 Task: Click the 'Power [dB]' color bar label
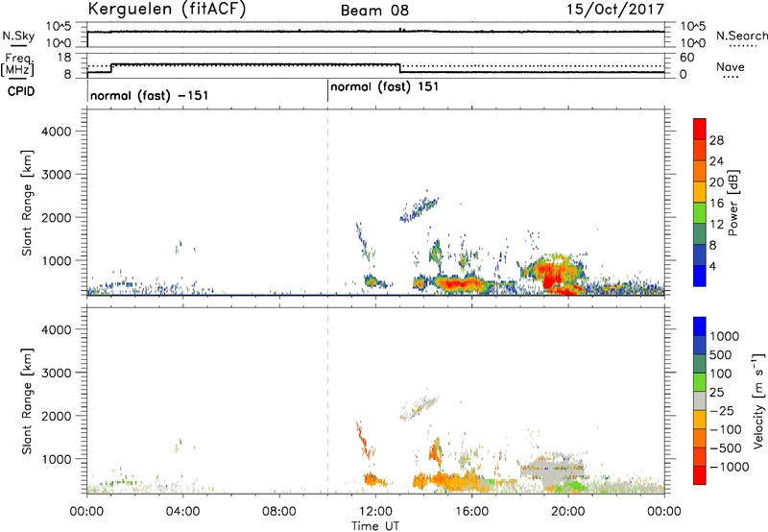point(732,203)
